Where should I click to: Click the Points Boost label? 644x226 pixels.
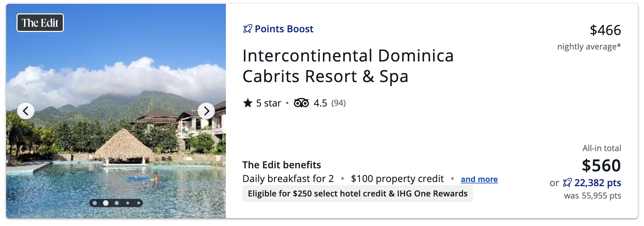[284, 29]
